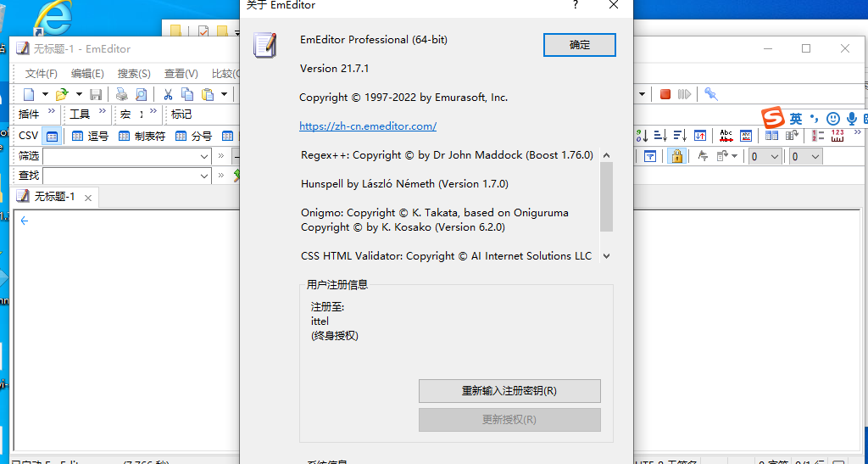This screenshot has width=868, height=464.
Task: Expand the Open file dropdown arrow
Action: [79, 95]
